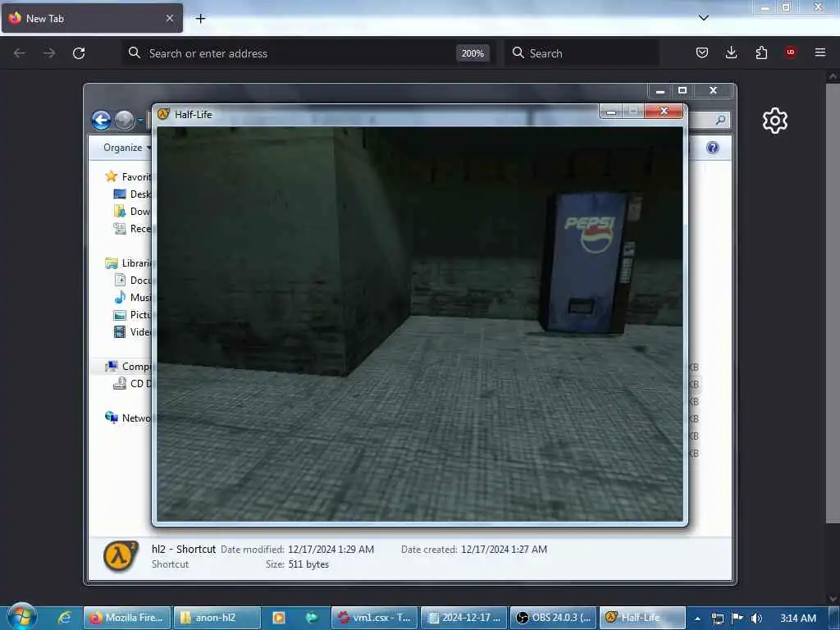840x630 pixels.
Task: Select CD Drive in sidebar
Action: pos(133,384)
